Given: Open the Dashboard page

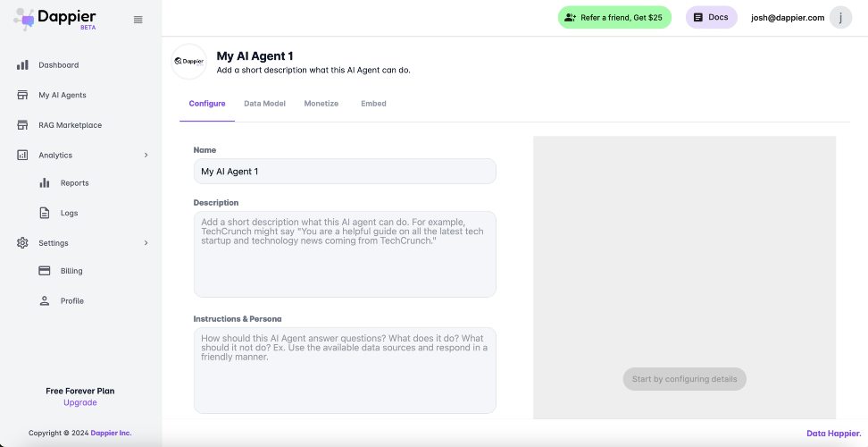Looking at the screenshot, I should click(x=59, y=64).
